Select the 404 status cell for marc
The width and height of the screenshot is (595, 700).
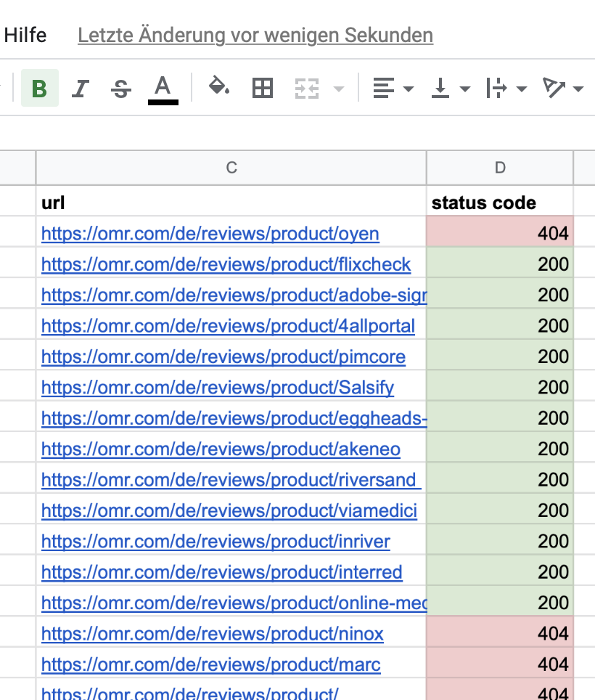[x=500, y=662]
